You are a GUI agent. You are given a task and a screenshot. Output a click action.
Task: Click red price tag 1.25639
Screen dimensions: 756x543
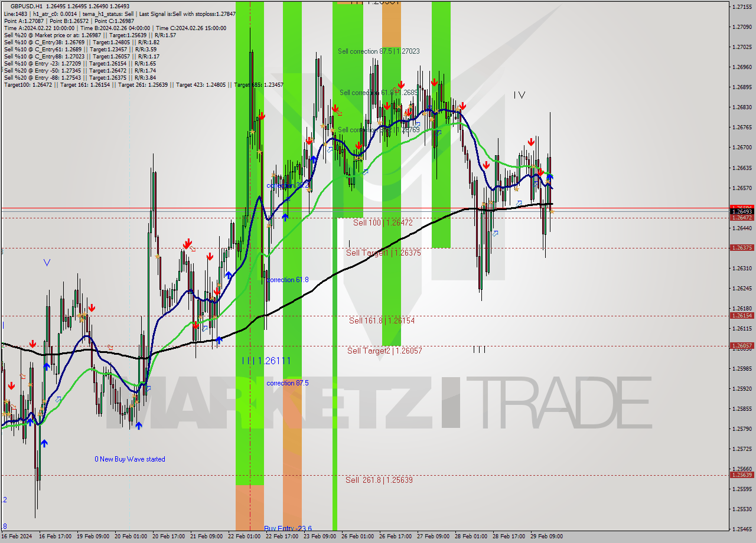click(742, 475)
